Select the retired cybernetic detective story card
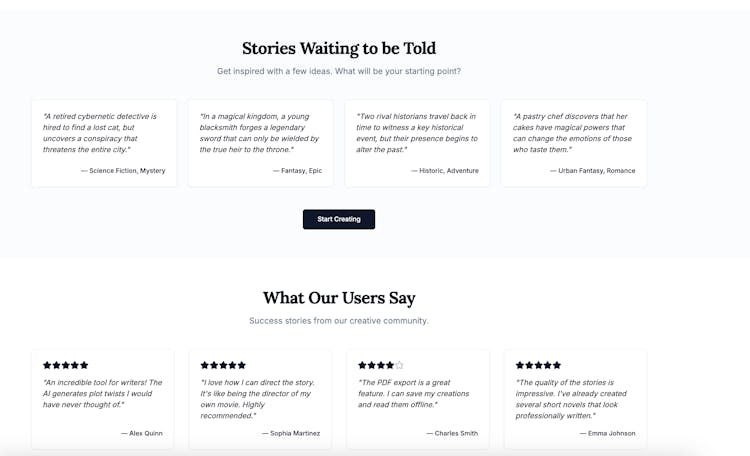750x456 pixels. pos(104,142)
